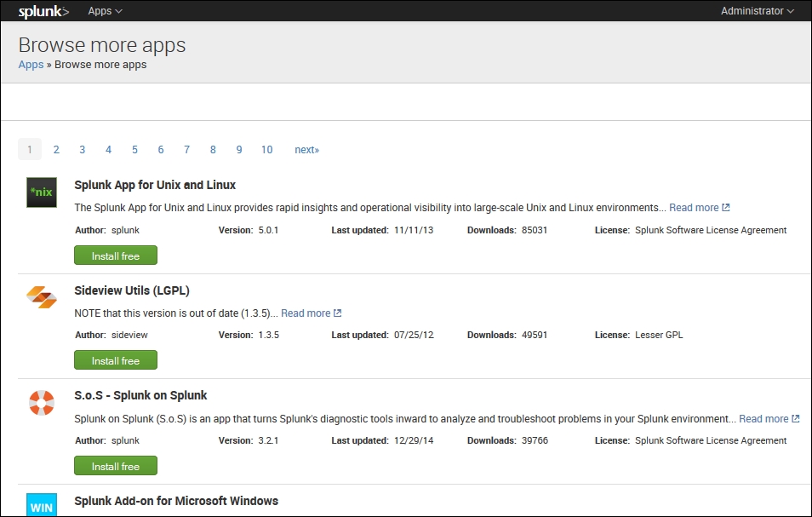This screenshot has width=812, height=517.
Task: Go to page 8
Action: click(213, 150)
